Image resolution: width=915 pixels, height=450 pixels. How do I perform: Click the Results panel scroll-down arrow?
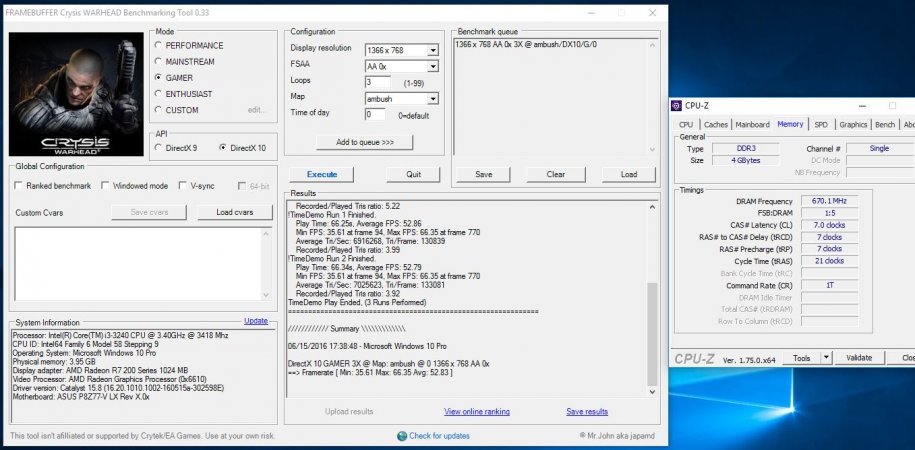click(x=652, y=392)
